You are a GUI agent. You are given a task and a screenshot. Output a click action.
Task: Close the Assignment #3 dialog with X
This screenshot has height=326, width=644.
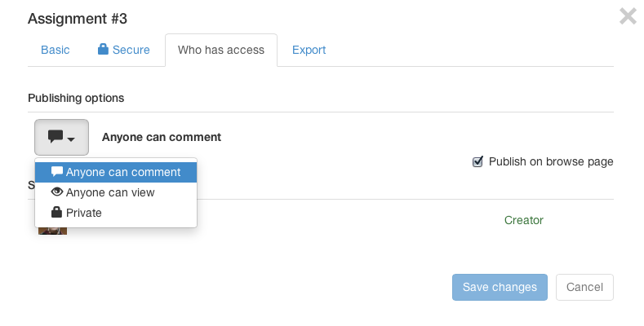[x=628, y=16]
